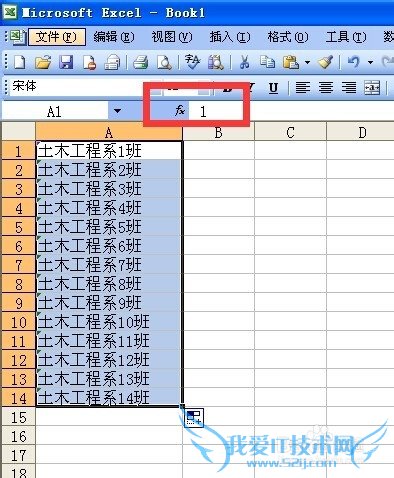Image resolution: width=394 pixels, height=478 pixels.
Task: Align text right
Action: 349,88
